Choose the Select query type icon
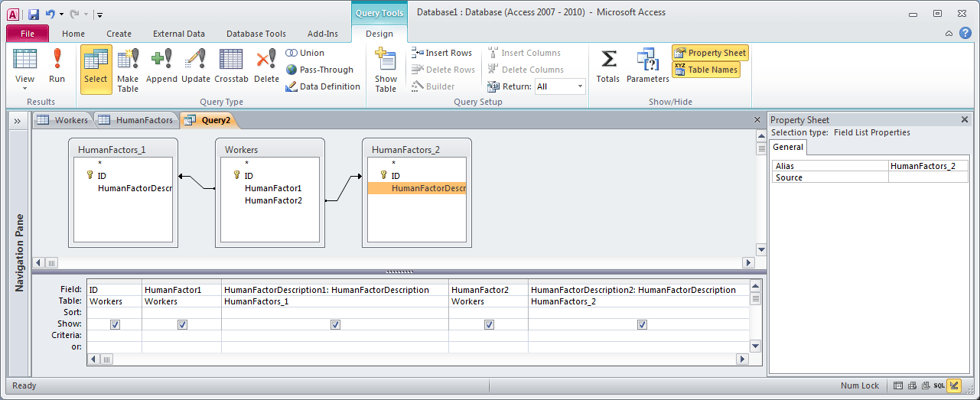 click(96, 60)
